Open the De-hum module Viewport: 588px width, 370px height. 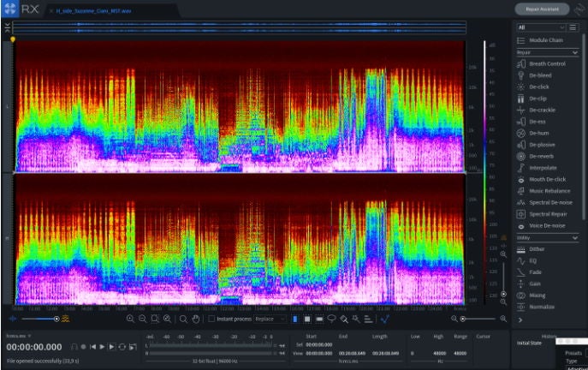[539, 133]
